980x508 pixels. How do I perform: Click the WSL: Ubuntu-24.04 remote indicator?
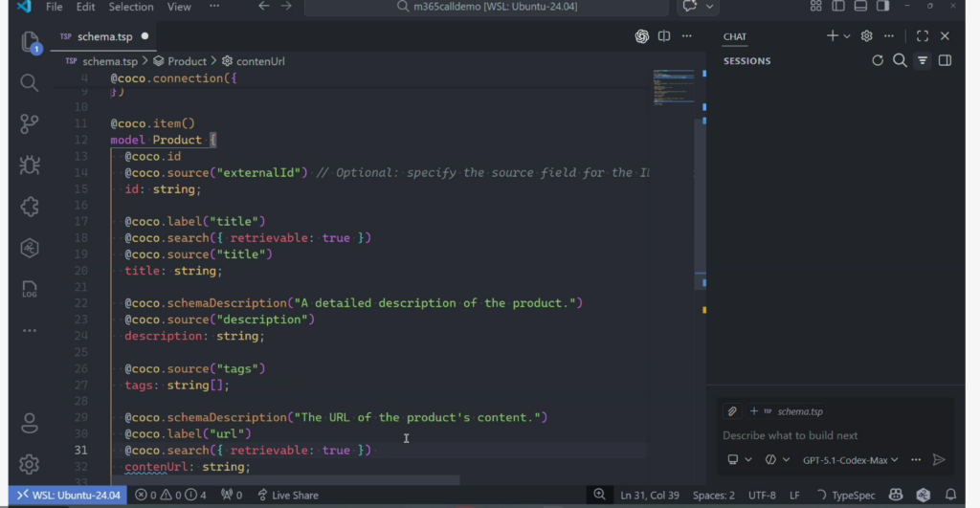tap(67, 495)
